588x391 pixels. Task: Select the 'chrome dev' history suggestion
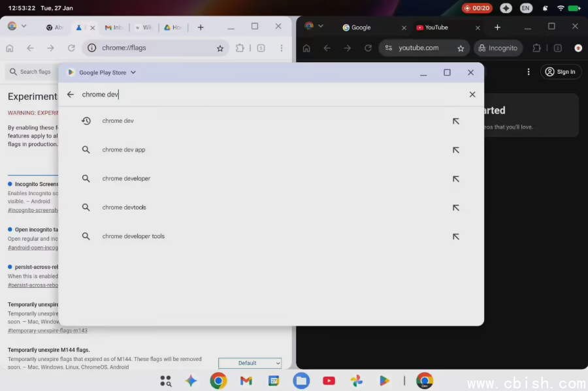(118, 121)
